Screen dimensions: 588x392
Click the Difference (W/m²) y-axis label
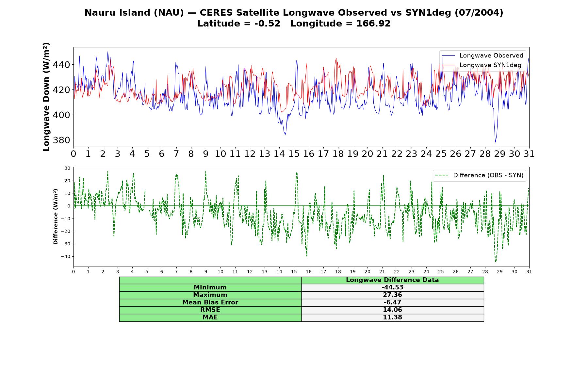click(56, 217)
